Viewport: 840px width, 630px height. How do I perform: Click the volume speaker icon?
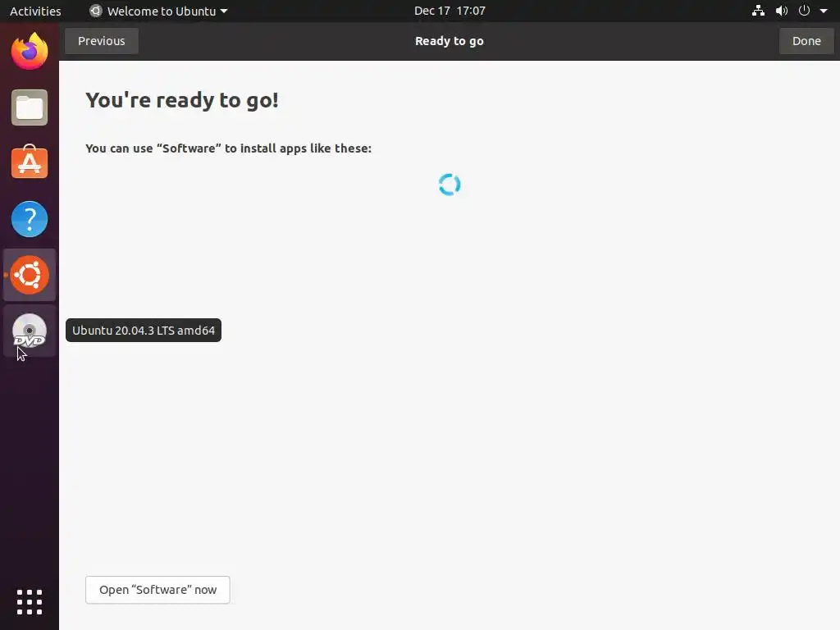[782, 11]
